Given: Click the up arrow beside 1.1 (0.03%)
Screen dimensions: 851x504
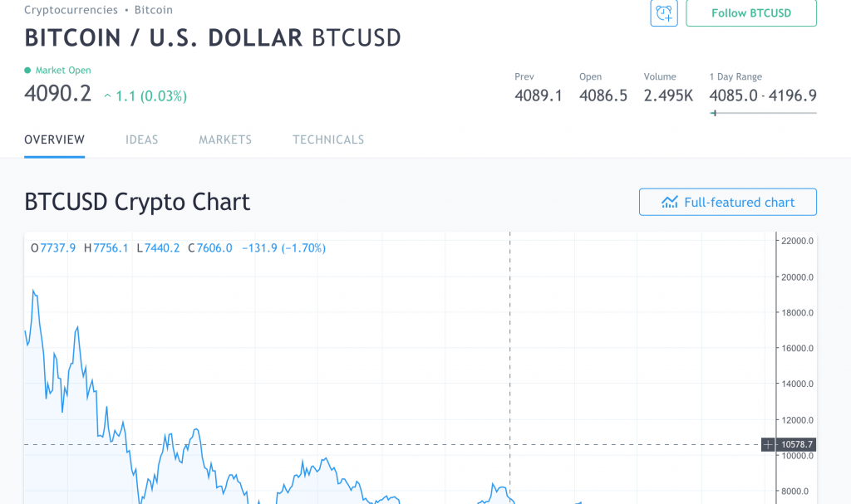Looking at the screenshot, I should 107,96.
